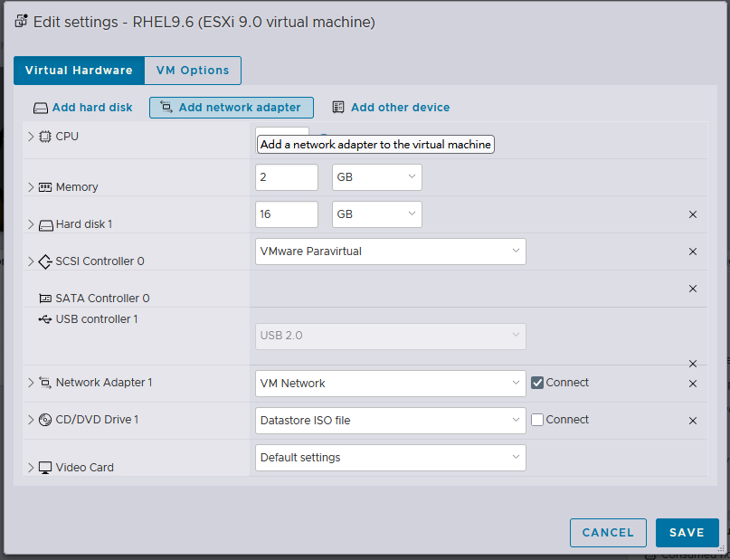730x560 pixels.
Task: Remove USB controller 1 with X icon
Action: (x=693, y=363)
